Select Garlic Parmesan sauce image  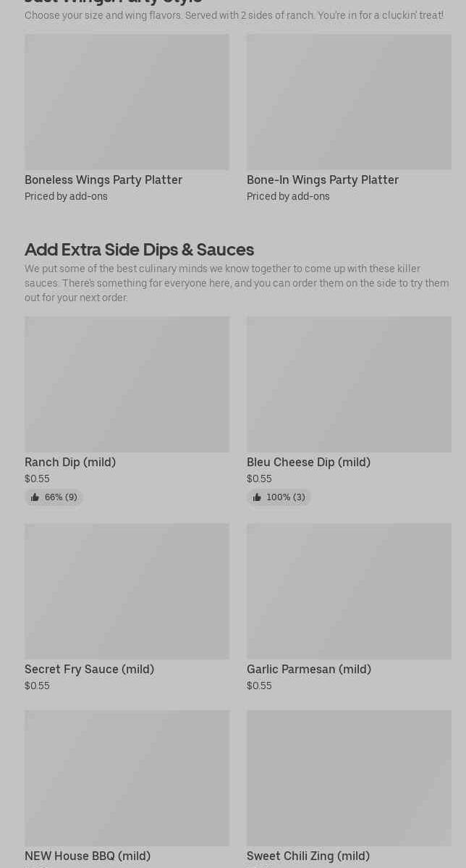pyautogui.click(x=349, y=591)
